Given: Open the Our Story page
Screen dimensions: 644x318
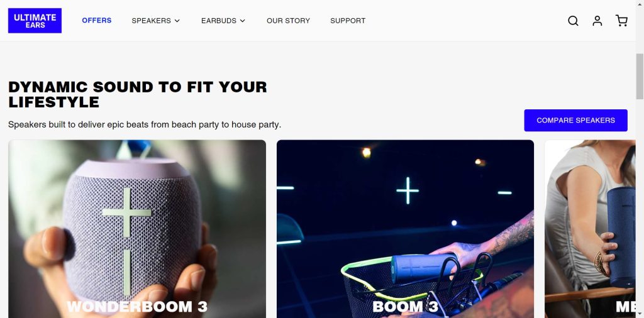Looking at the screenshot, I should (x=288, y=21).
